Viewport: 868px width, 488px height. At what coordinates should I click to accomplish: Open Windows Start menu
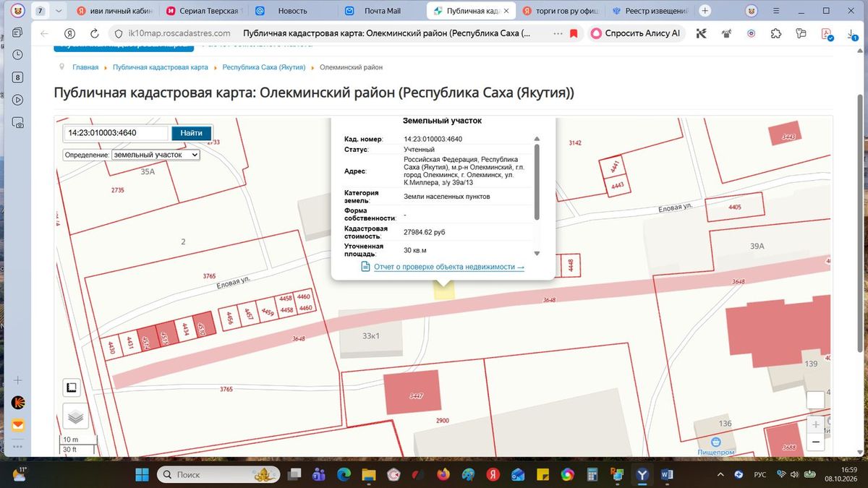click(142, 474)
